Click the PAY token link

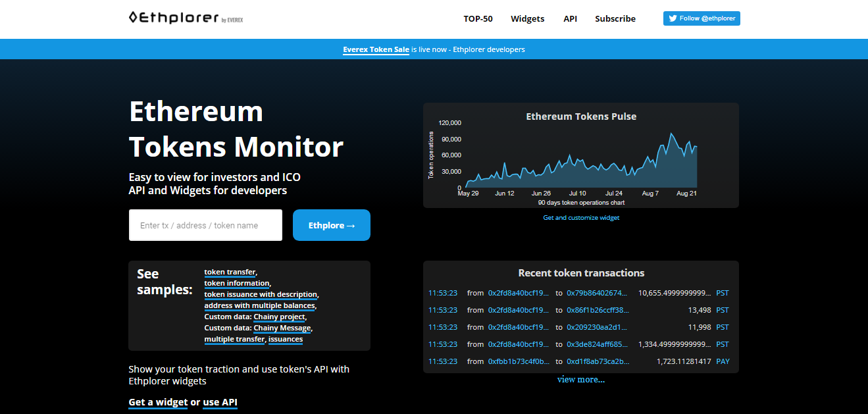click(x=723, y=361)
